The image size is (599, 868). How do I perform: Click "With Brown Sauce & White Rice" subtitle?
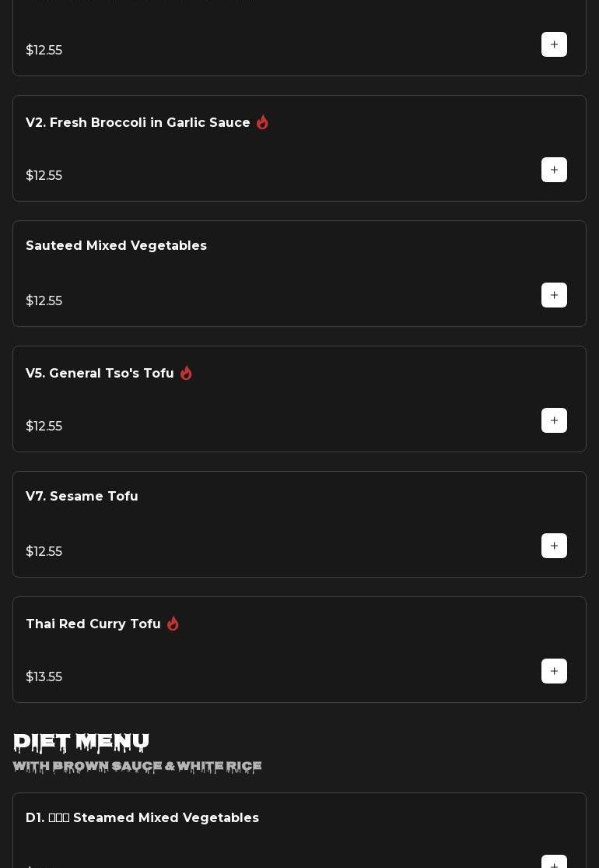pos(137,767)
